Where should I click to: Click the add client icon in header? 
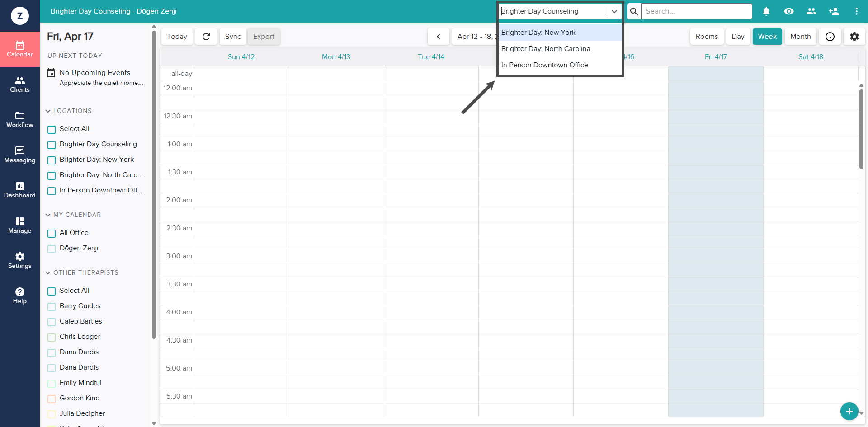point(834,11)
